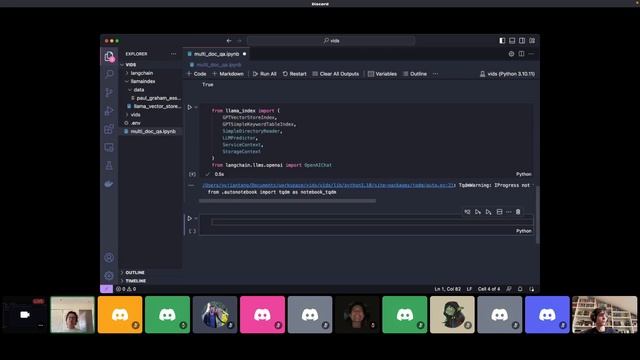Open notebook toolbar more actions ellipsis

436,74
